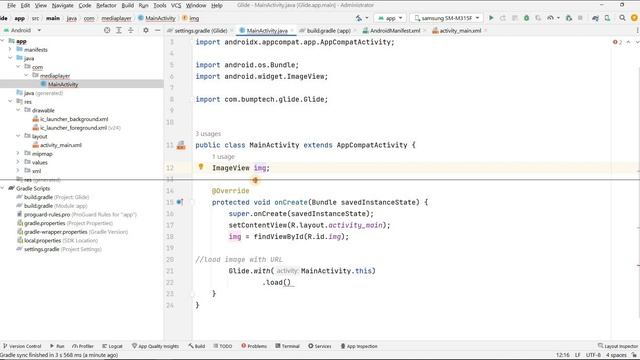Click the Build hammer icon in toolbar
Image resolution: width=640 pixels, height=360 pixels.
click(359, 18)
